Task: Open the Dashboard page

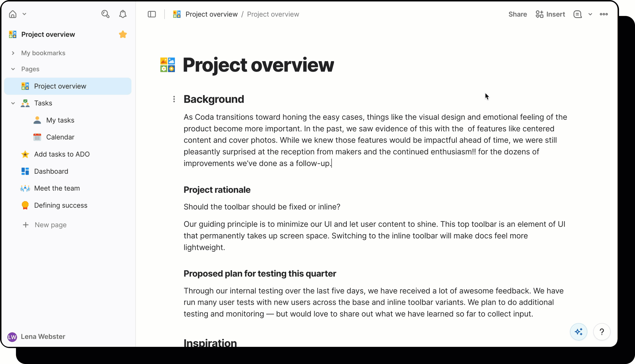Action: [x=51, y=171]
